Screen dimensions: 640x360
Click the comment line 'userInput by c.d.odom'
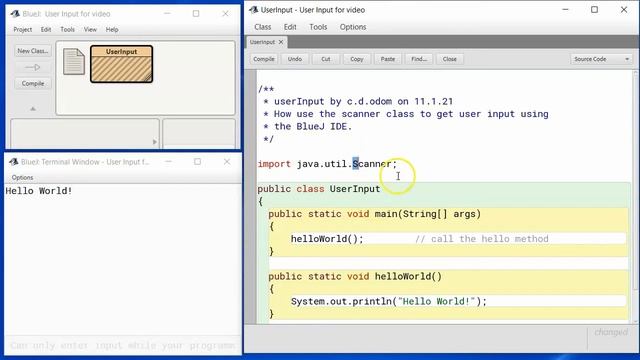(358, 102)
